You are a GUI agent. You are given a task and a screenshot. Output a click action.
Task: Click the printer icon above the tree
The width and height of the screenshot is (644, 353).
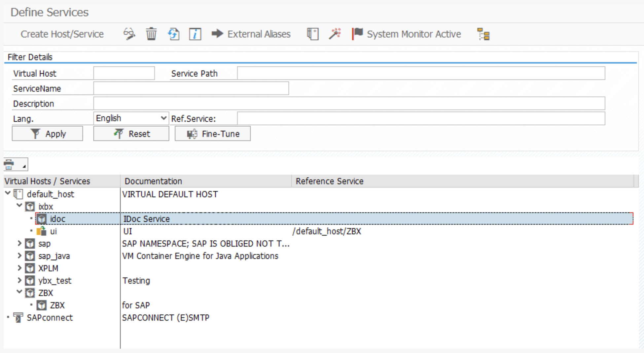coord(10,164)
